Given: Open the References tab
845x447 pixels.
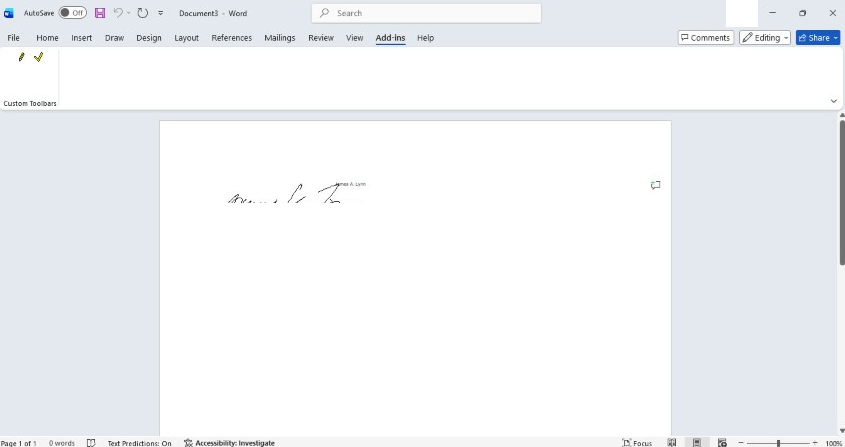Looking at the screenshot, I should pos(232,38).
